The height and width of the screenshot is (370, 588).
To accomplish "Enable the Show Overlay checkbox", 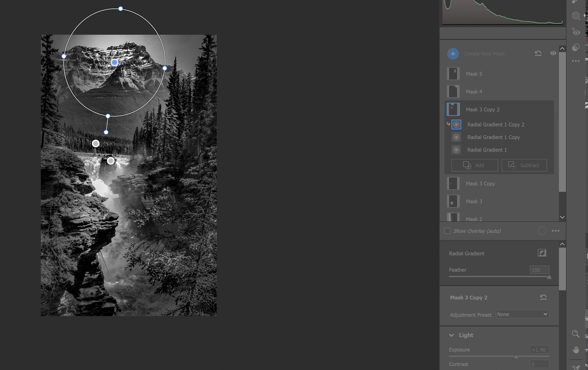I will pyautogui.click(x=447, y=231).
